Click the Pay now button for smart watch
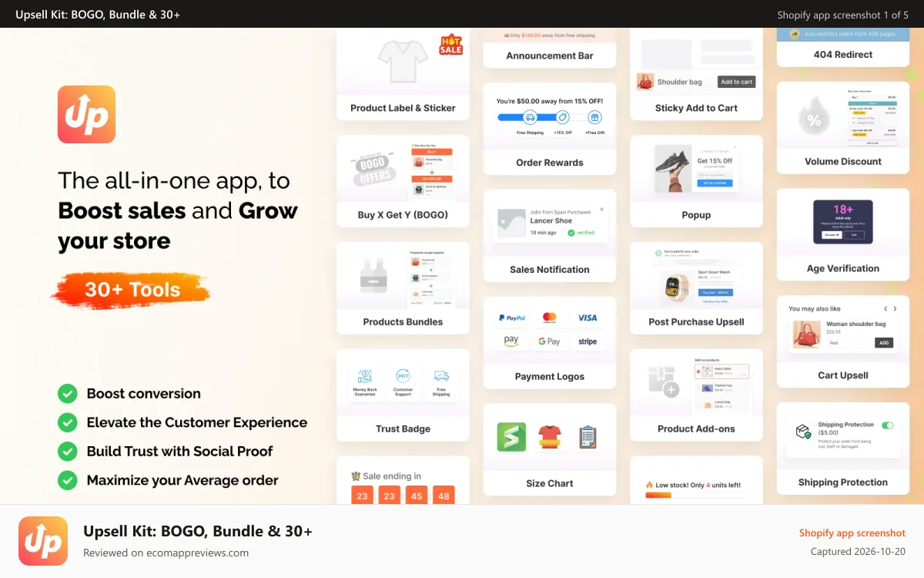 pos(715,293)
